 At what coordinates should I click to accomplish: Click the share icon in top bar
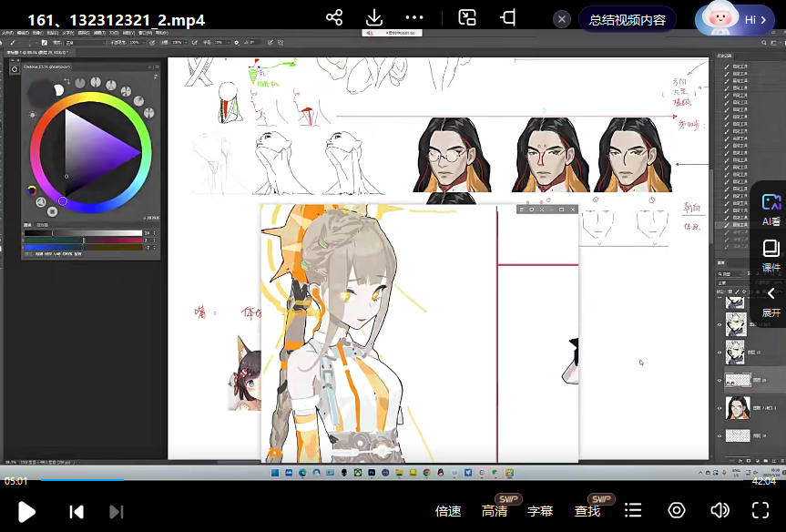pos(334,18)
